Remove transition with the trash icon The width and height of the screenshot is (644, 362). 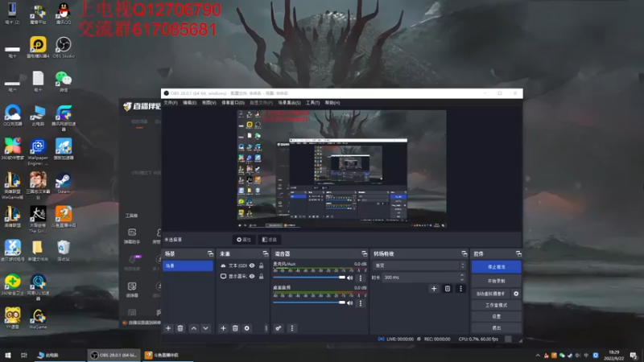pyautogui.click(x=448, y=289)
